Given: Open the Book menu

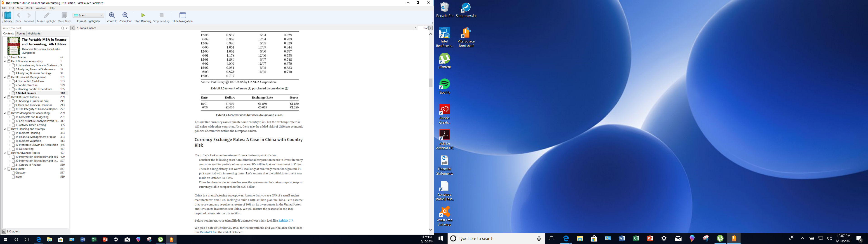Looking at the screenshot, I should click(30, 8).
